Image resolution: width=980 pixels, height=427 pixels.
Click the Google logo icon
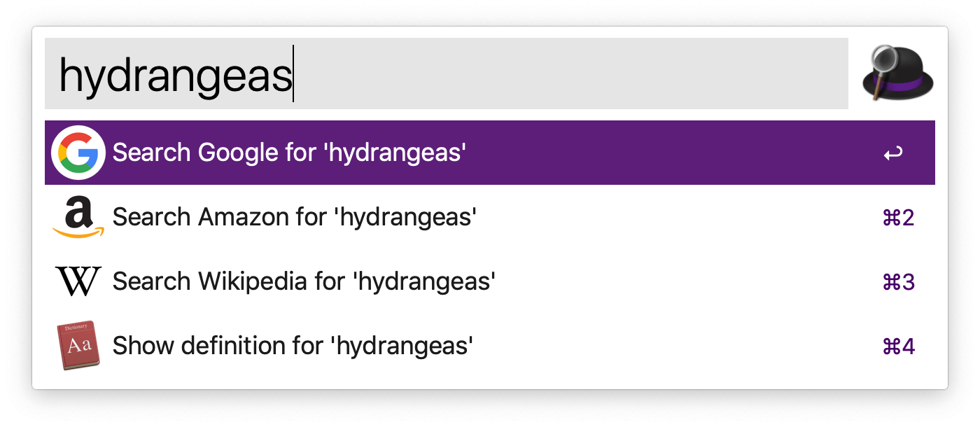(x=78, y=152)
